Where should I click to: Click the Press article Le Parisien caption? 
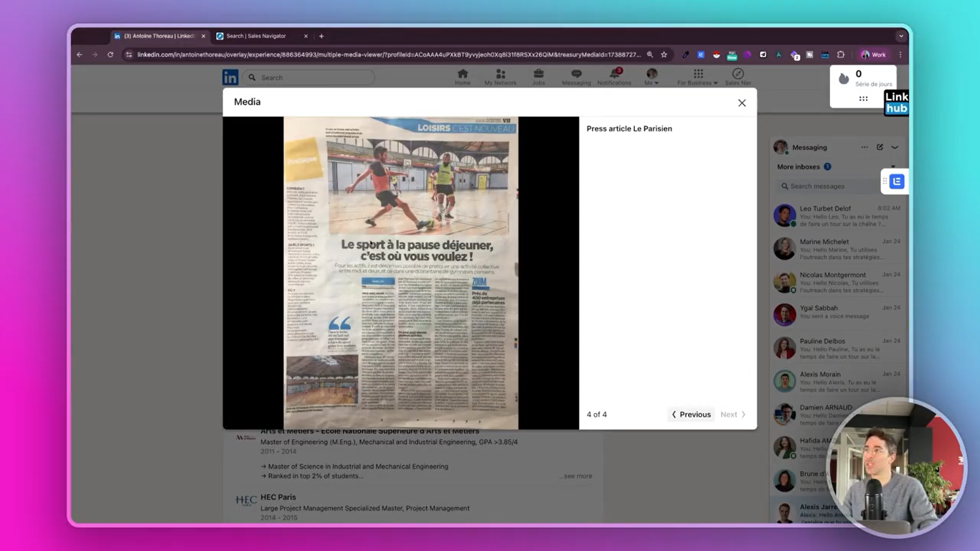[629, 128]
